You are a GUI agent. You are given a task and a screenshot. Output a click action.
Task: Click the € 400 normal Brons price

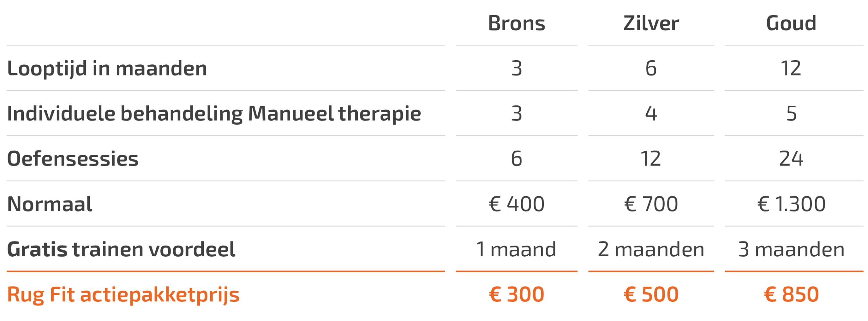coord(516,204)
